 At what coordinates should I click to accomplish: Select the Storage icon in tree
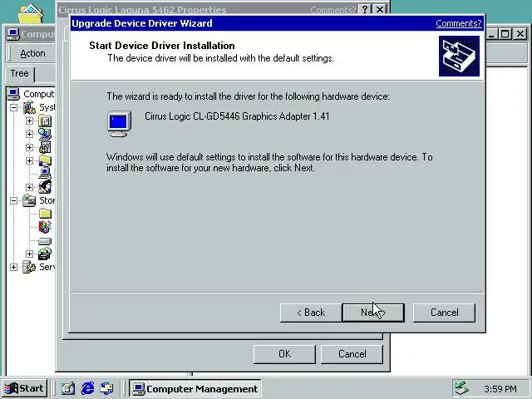[x=29, y=200]
